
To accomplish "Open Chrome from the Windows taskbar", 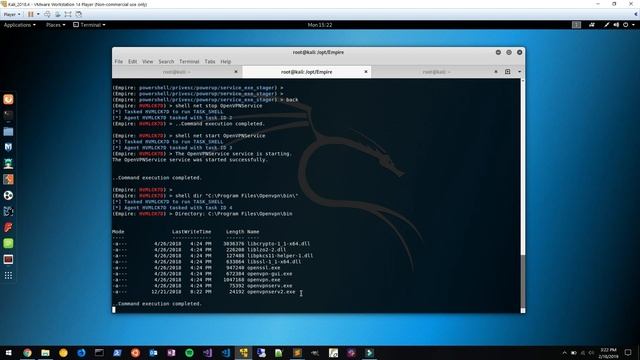I will 27,353.
